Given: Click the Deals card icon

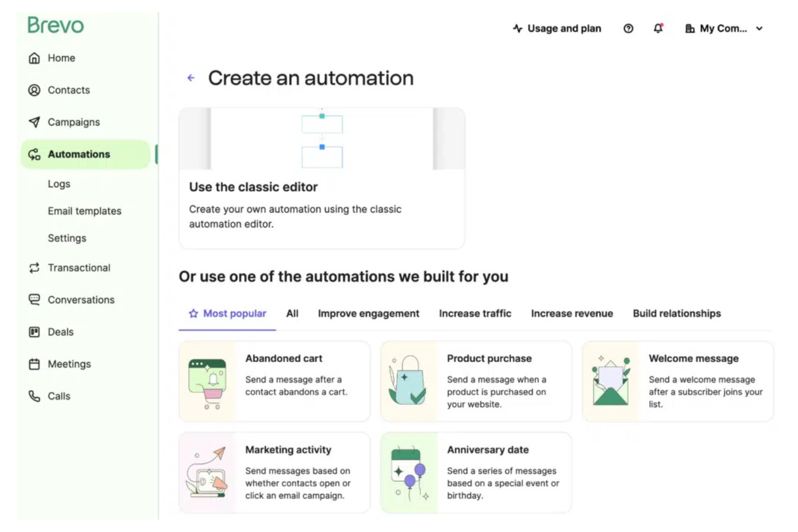Looking at the screenshot, I should tap(35, 332).
